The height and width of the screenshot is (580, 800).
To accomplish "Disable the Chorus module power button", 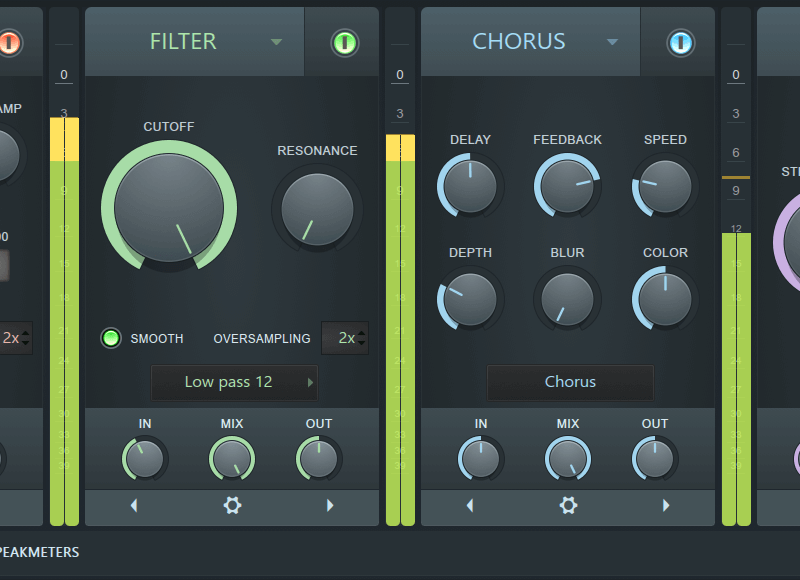I will point(680,43).
